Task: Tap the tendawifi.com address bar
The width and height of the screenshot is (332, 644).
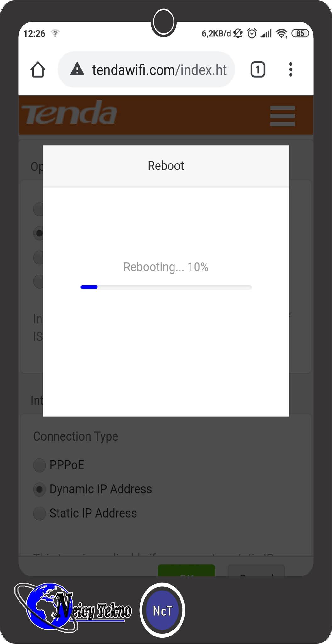Action: 159,70
